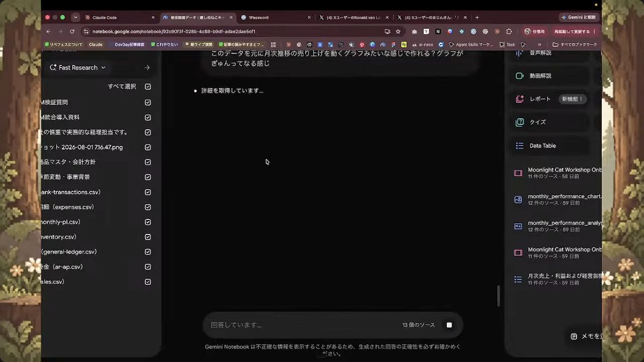
Task: Click the 詳細を取得しています status text
Action: (x=232, y=91)
